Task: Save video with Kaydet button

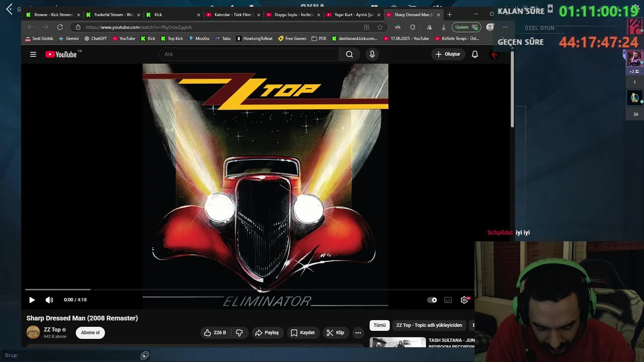Action: coord(302,333)
